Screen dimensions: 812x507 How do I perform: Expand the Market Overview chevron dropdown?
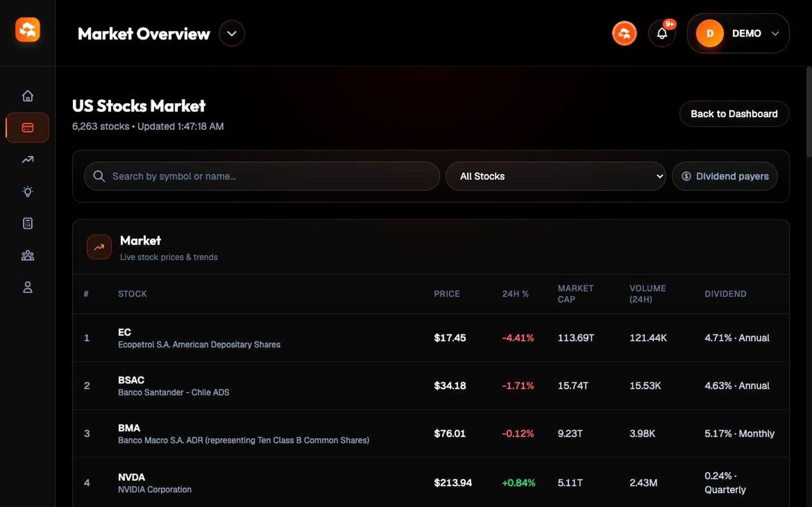point(232,34)
